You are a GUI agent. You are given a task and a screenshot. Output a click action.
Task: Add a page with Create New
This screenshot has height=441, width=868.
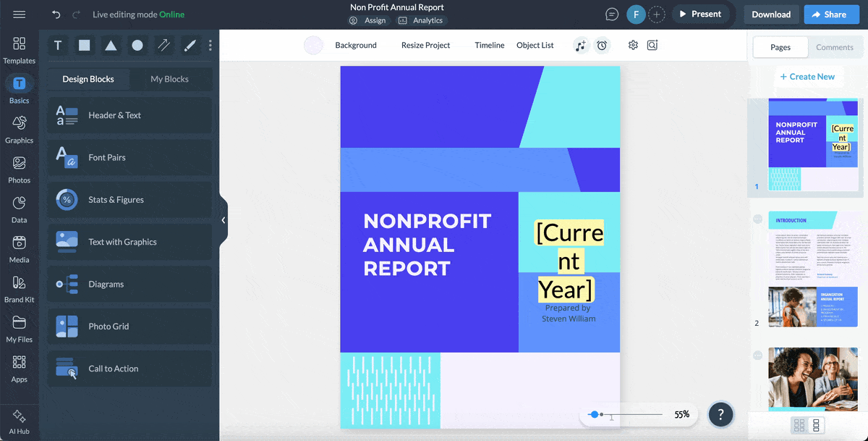809,76
